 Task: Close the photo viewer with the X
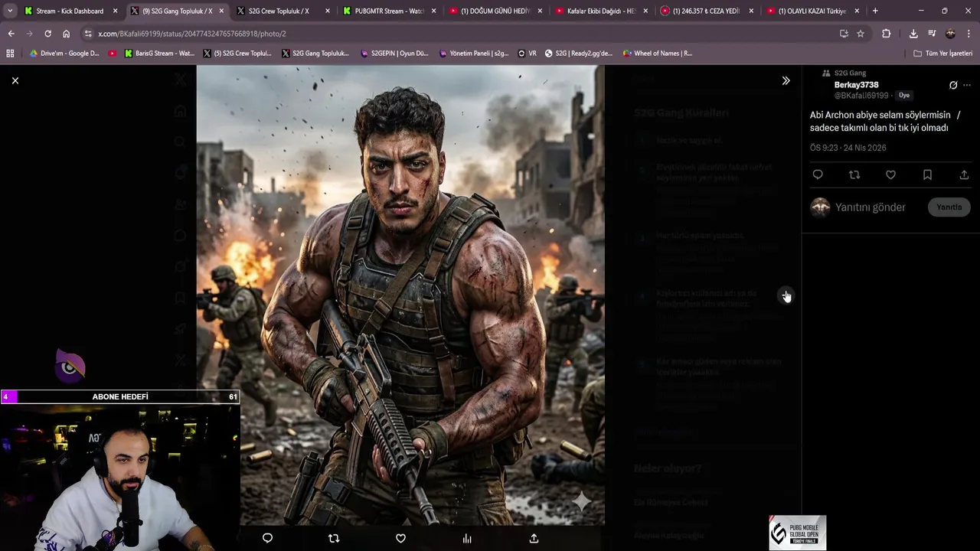point(15,80)
